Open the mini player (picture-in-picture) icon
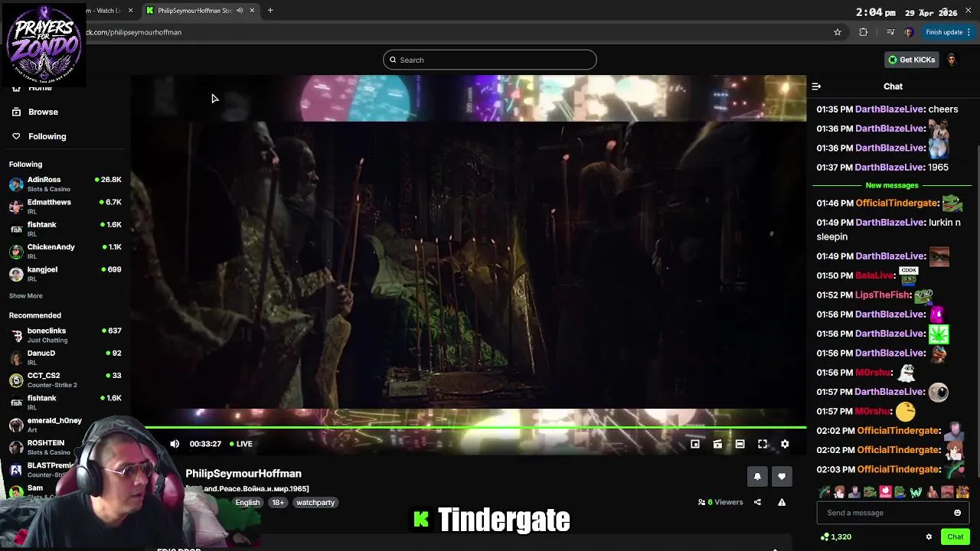Screen dimensions: 980x551 pos(695,444)
